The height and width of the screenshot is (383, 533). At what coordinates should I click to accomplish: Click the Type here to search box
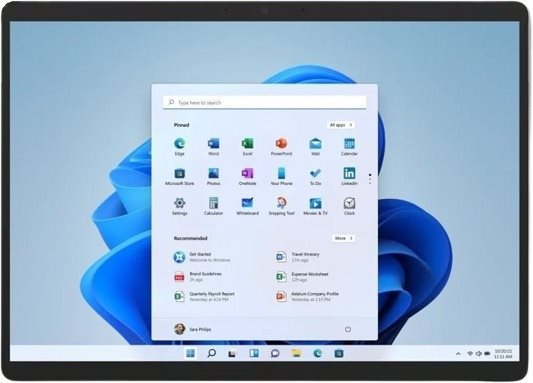(264, 102)
